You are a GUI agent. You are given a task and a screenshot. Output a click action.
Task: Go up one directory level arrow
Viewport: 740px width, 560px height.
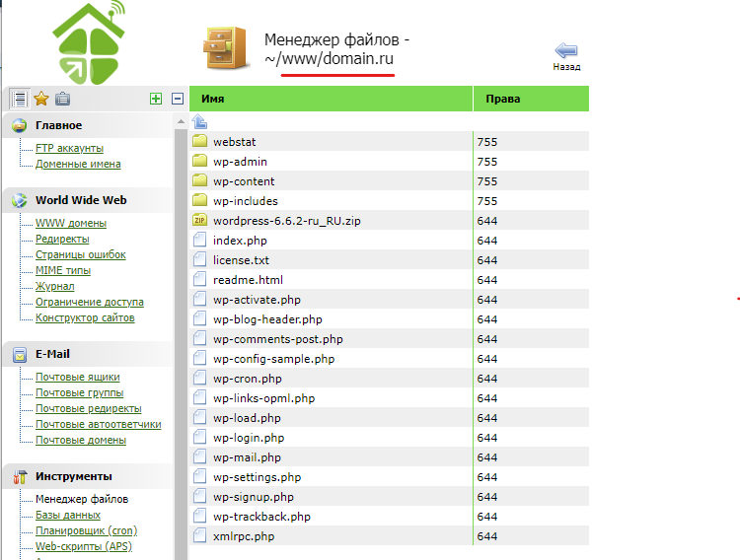click(199, 122)
